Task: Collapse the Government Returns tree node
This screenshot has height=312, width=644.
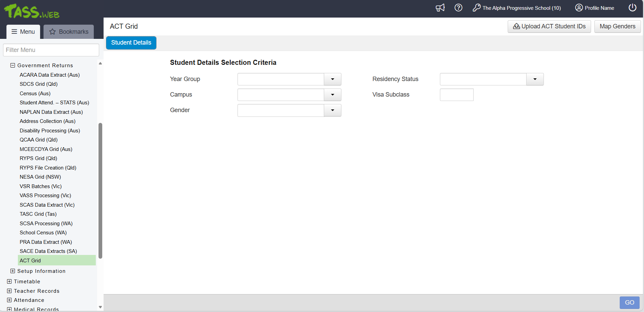Action: pos(13,66)
